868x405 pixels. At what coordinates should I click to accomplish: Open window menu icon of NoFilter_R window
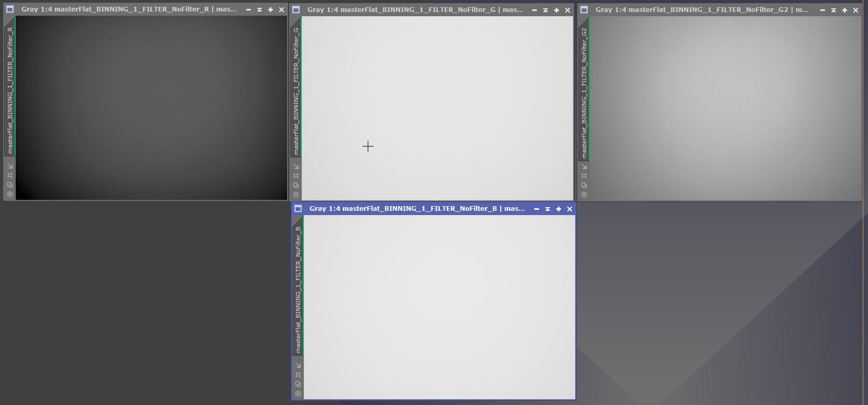pos(10,9)
